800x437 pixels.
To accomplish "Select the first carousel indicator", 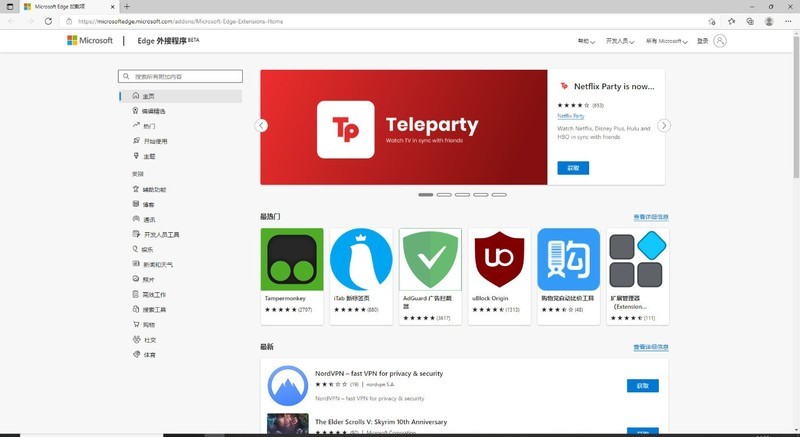I will click(x=426, y=195).
